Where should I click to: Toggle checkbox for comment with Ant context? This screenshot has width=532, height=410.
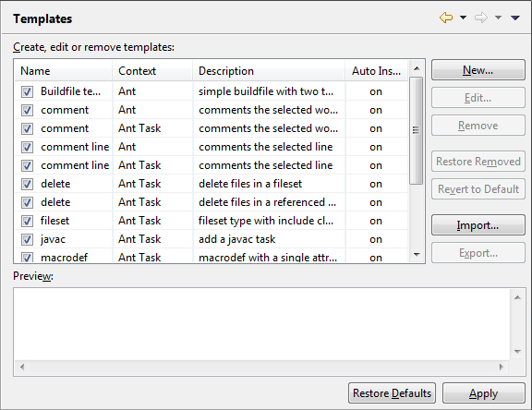[27, 110]
